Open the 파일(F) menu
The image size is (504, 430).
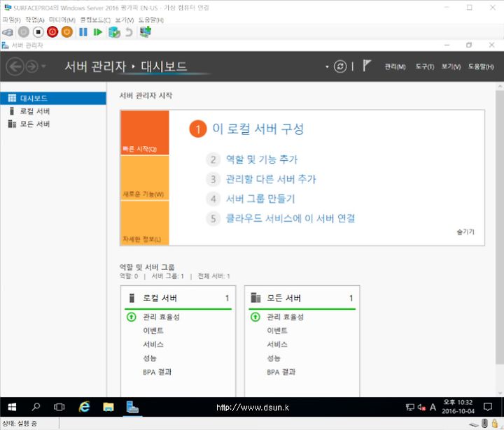12,20
